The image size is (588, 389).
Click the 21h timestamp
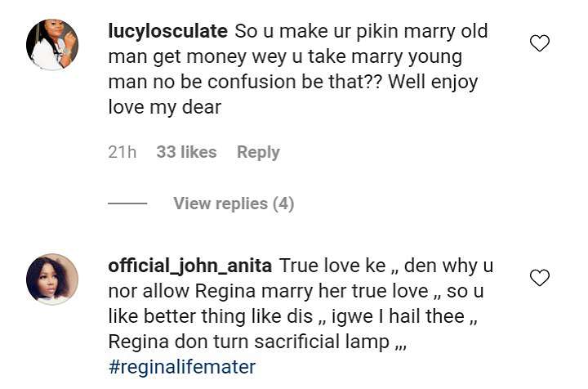pyautogui.click(x=122, y=152)
